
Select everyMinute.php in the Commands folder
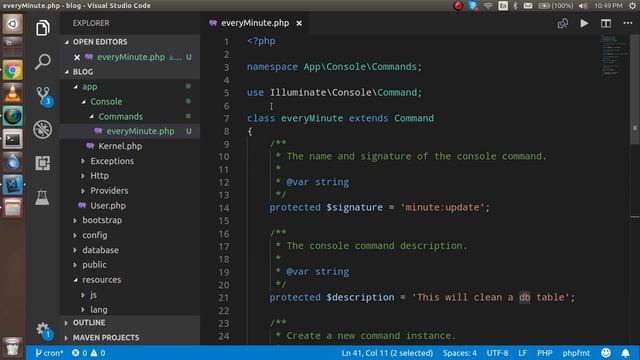coord(130,131)
